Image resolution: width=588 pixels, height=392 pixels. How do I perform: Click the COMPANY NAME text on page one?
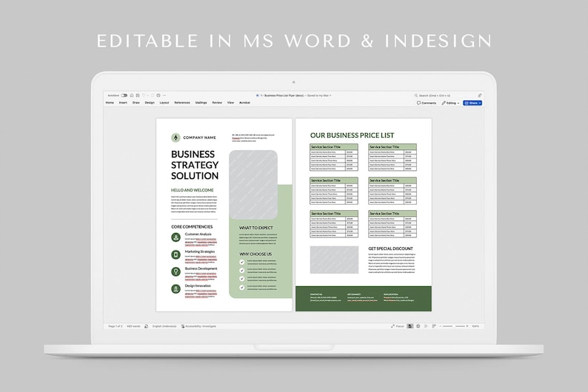click(x=199, y=138)
